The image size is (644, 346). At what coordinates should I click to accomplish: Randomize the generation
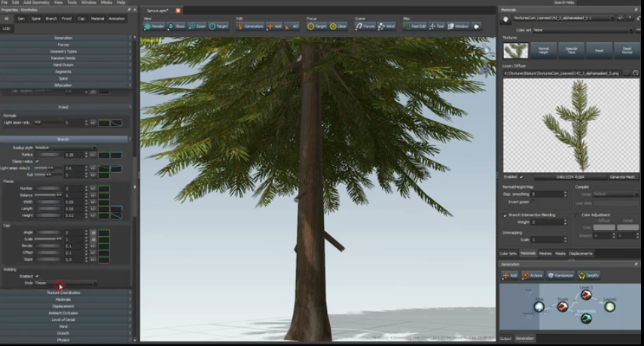coord(560,275)
